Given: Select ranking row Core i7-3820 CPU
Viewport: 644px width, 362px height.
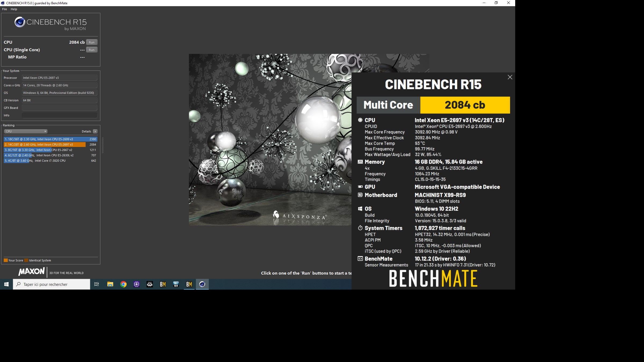Looking at the screenshot, I should click(50, 161).
